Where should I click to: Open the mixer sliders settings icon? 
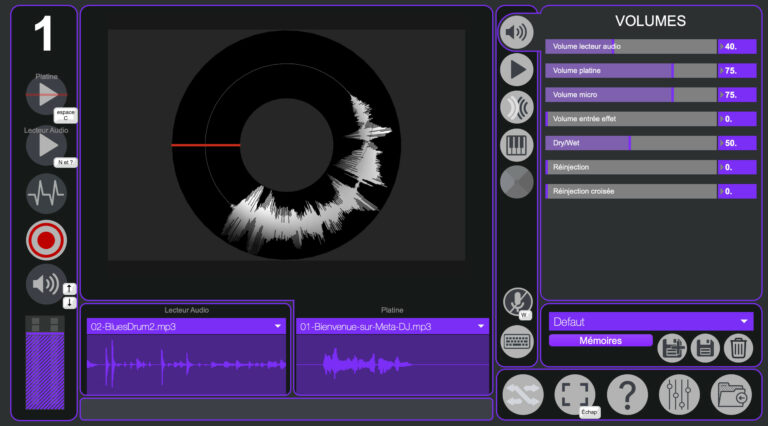pyautogui.click(x=680, y=395)
